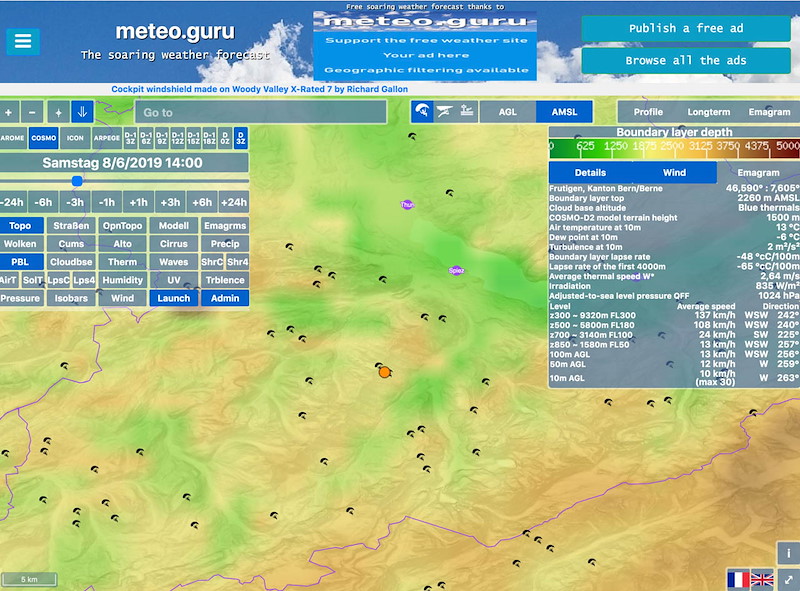Enable the Therm layer overlay

pyautogui.click(x=122, y=262)
